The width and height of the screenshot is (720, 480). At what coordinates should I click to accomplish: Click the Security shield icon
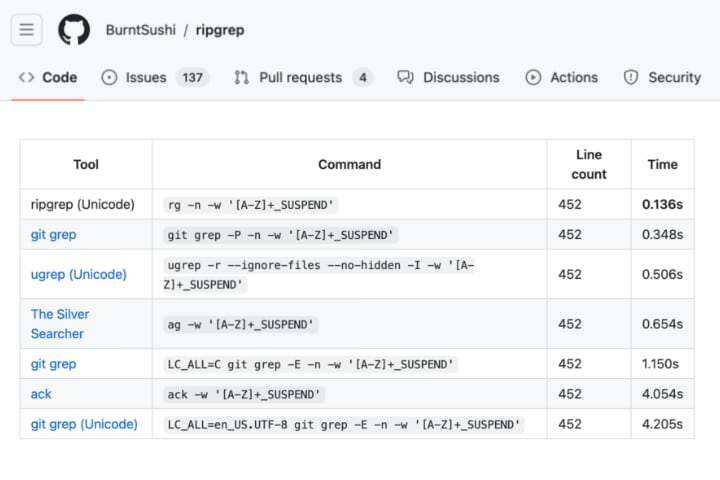631,77
